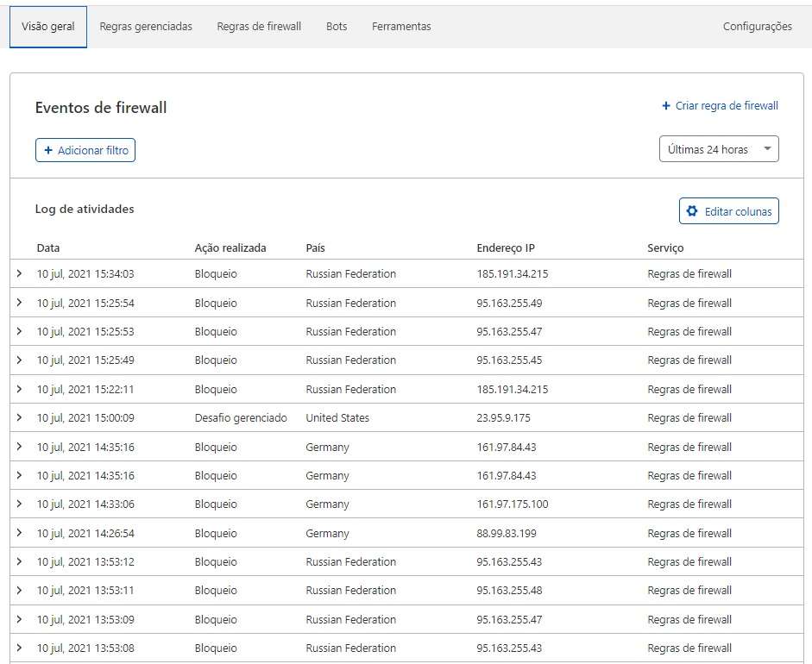Select the Visão geral tab
The image size is (812, 664).
click(48, 27)
